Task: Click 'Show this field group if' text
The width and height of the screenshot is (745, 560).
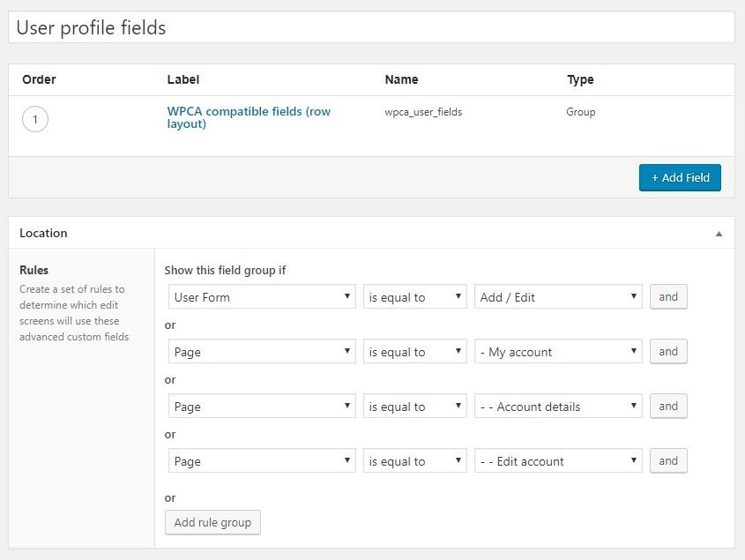Action: tap(225, 270)
